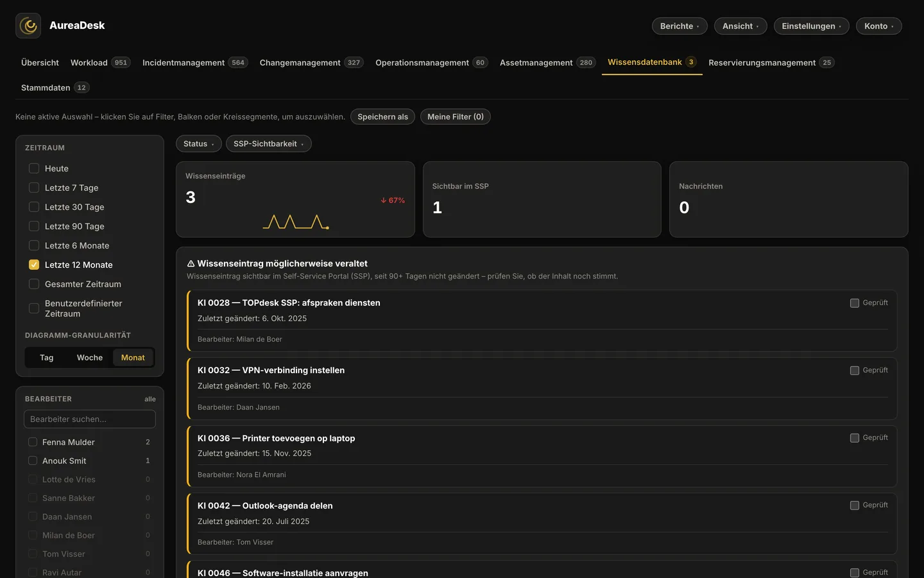Check the Tom Visser Bearbeiter checkbox
The height and width of the screenshot is (578, 924).
tap(33, 554)
